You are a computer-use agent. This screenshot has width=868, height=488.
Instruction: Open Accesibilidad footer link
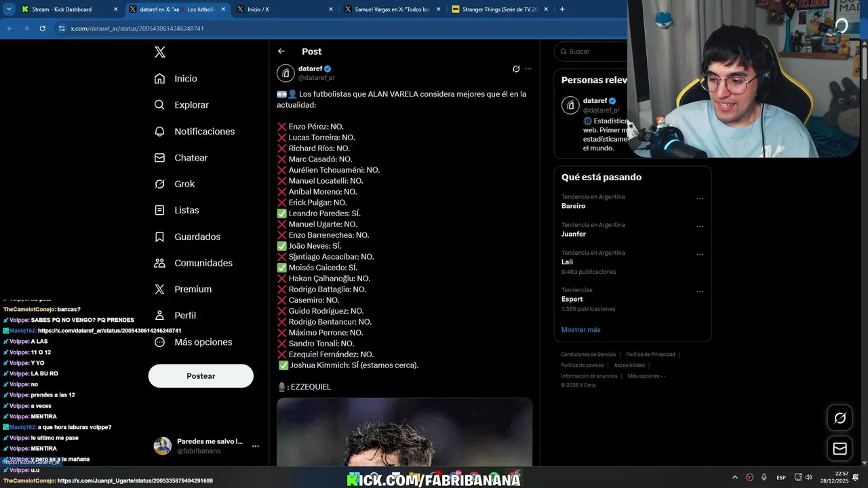pyautogui.click(x=629, y=365)
